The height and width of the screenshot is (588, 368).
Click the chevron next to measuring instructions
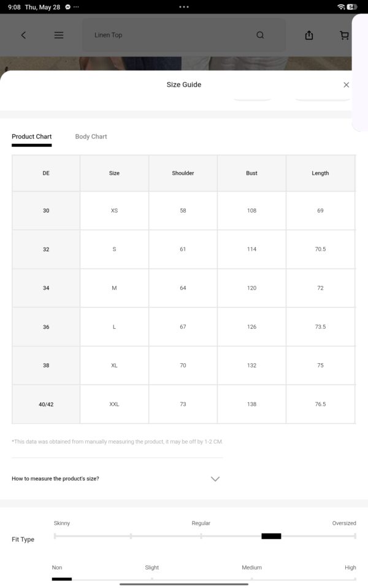coord(215,479)
